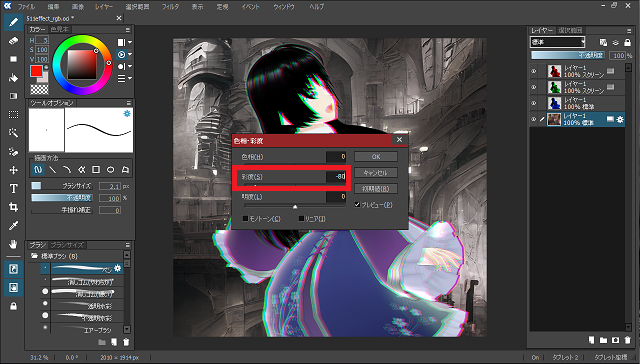This screenshot has height=364, width=640.
Task: Select the Move tool
Action: [13, 170]
